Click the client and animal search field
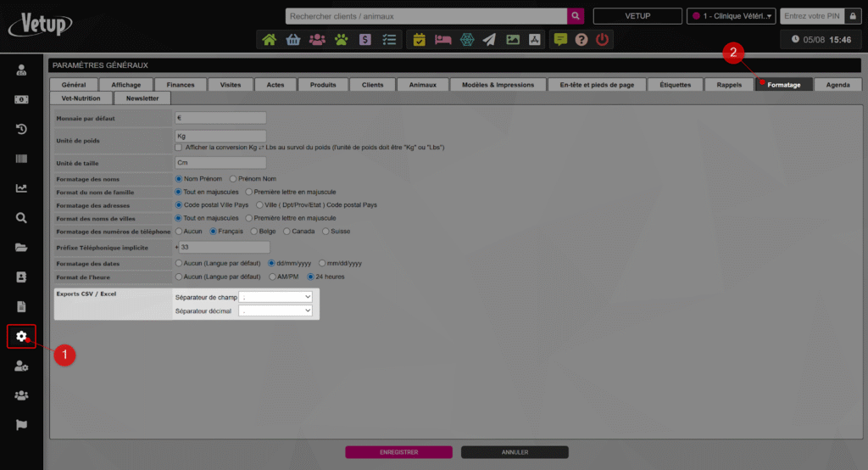Screen dimensions: 868x470 (426, 16)
